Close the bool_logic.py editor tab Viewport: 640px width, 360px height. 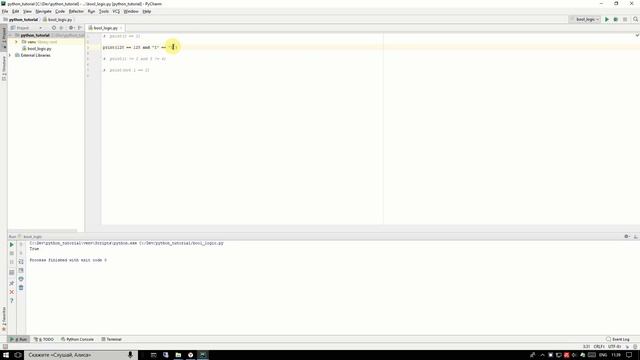(121, 28)
